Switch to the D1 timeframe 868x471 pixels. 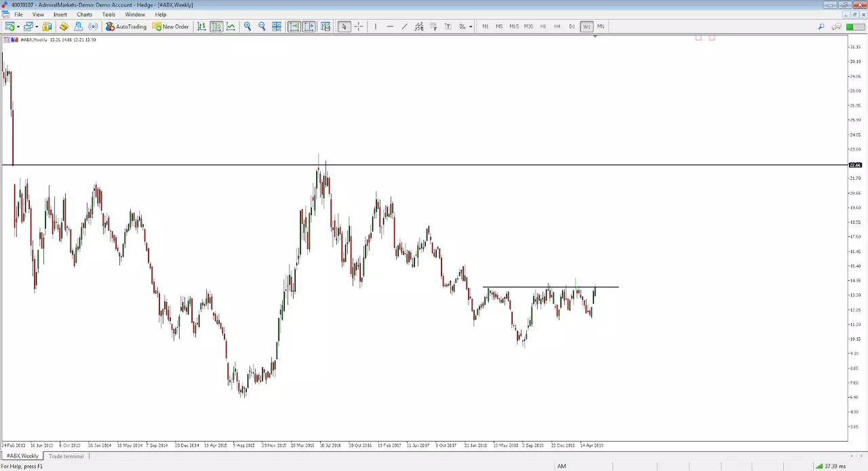[x=572, y=26]
